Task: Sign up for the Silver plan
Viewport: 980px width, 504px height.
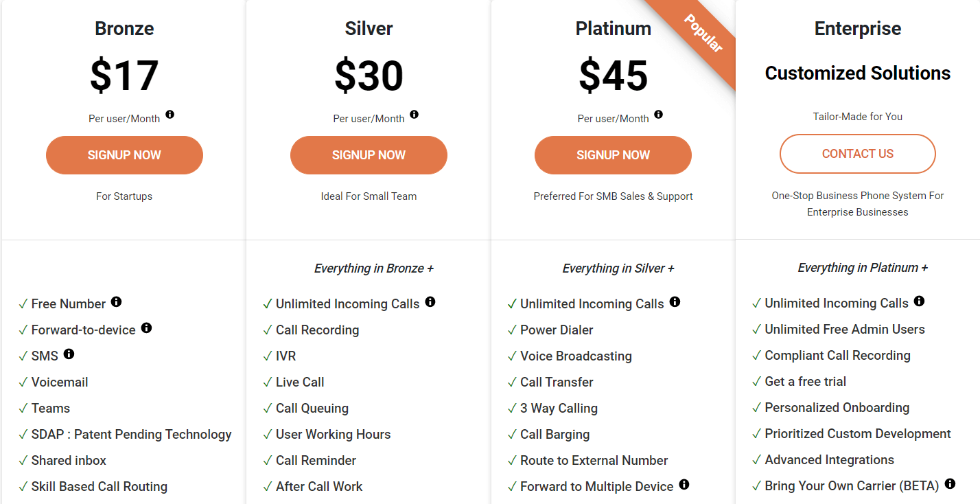Action: coord(369,155)
